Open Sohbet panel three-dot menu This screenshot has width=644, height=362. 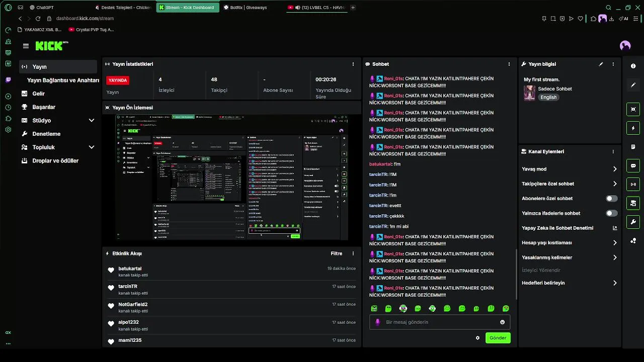click(x=509, y=64)
